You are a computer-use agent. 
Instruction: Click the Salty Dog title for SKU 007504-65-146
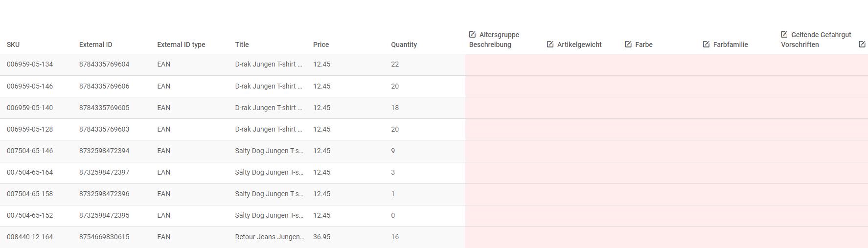tap(269, 151)
